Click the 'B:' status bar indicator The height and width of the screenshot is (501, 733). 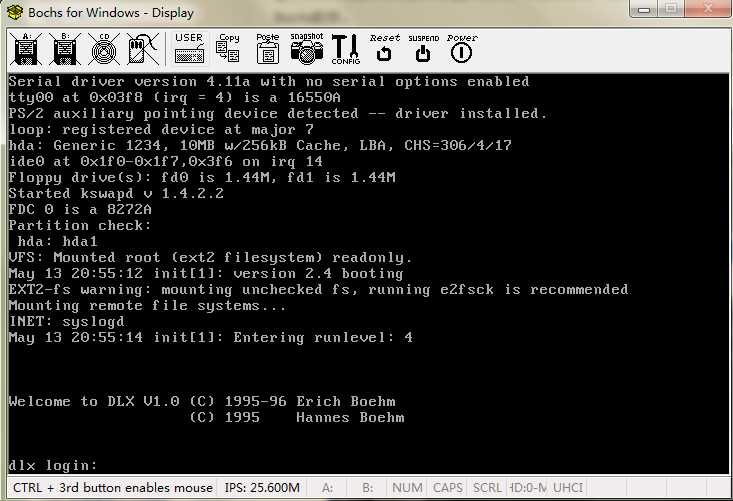367,488
